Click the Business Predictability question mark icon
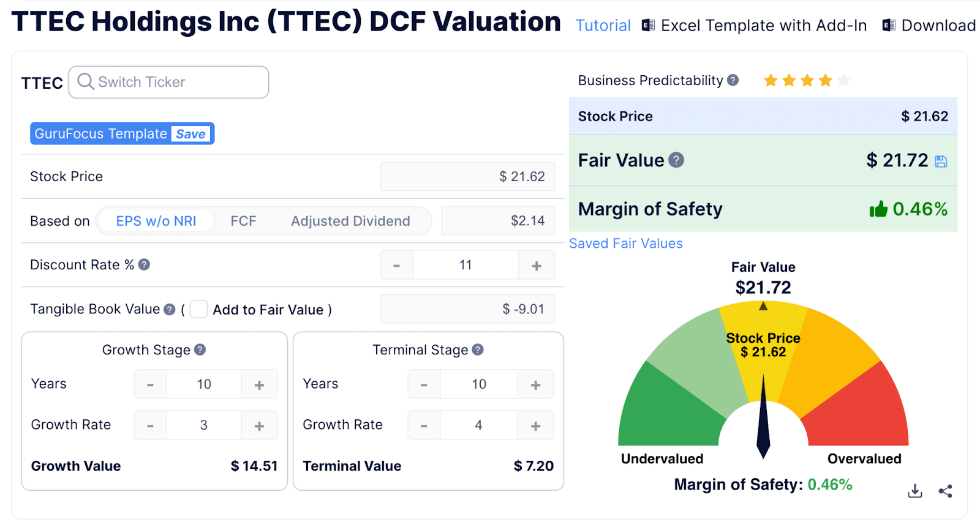Image resolution: width=980 pixels, height=530 pixels. tap(734, 80)
